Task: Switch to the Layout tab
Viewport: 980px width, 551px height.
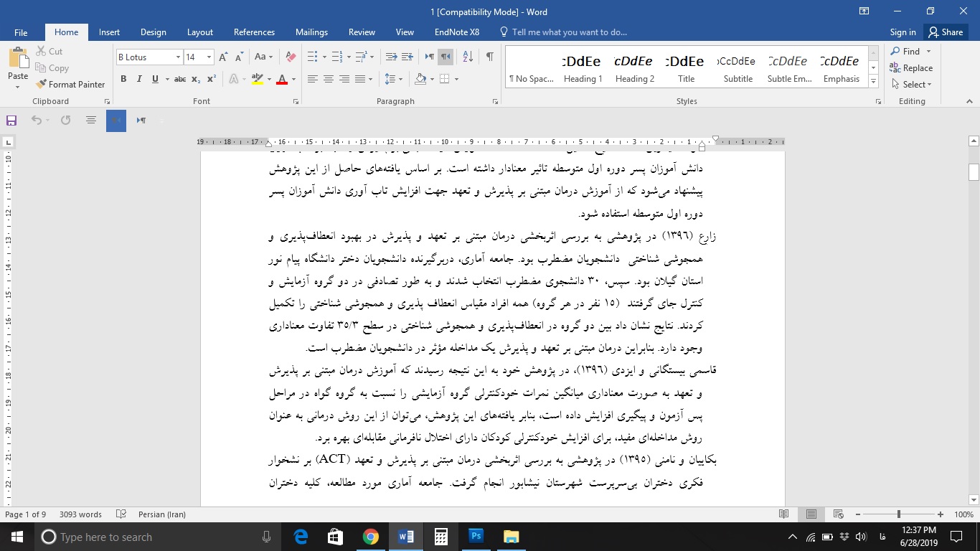Action: 200,32
